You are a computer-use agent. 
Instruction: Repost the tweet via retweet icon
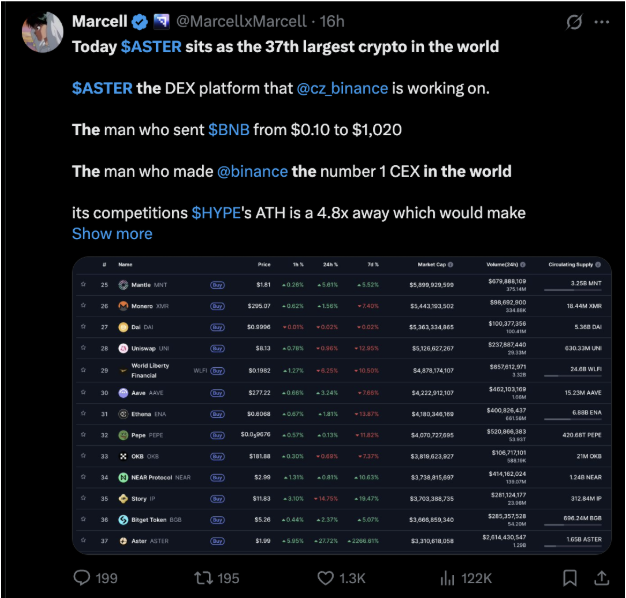(204, 578)
